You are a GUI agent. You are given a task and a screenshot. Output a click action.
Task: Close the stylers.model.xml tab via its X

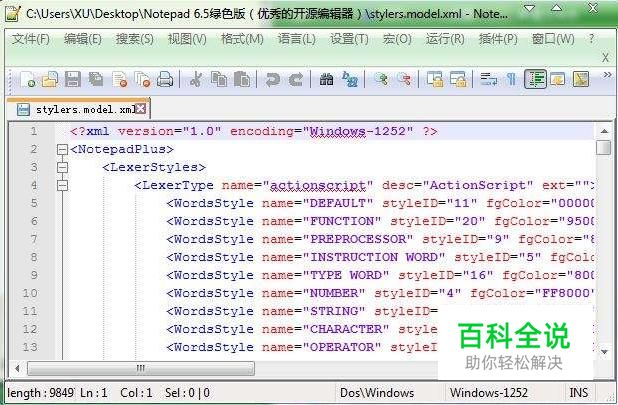141,108
